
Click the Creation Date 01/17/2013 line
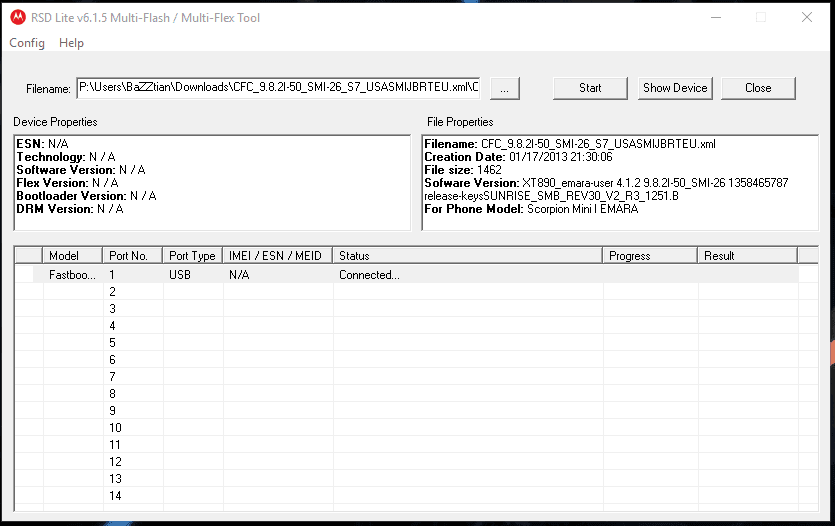519,157
